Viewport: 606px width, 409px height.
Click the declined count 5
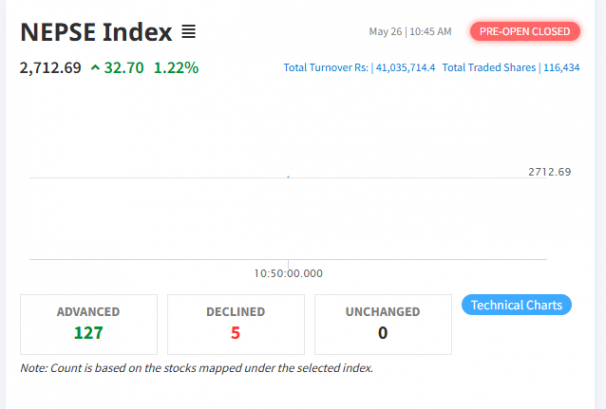coord(235,333)
